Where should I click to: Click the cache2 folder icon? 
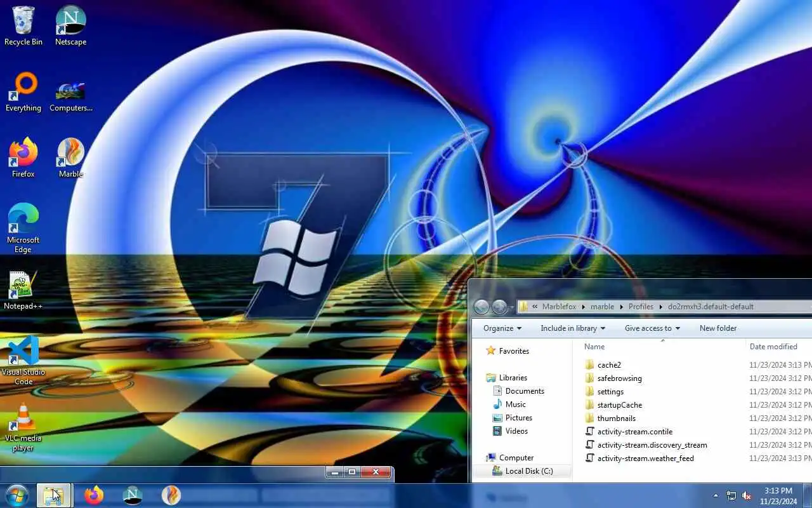(589, 365)
